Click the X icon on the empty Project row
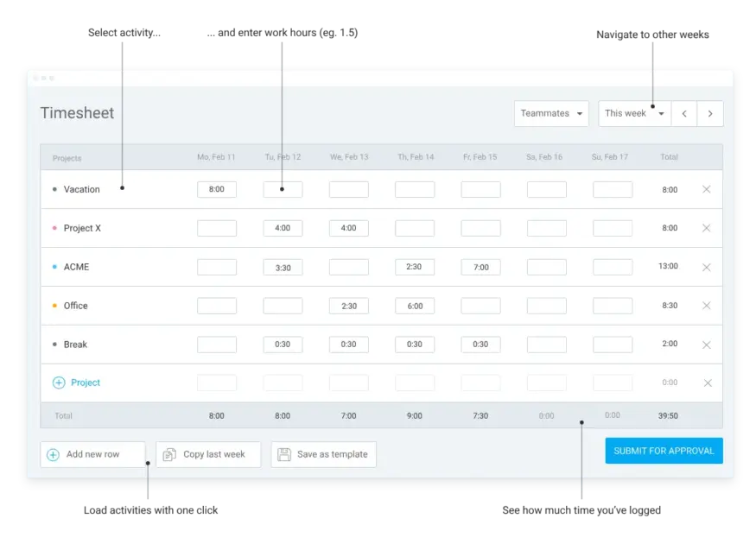 point(708,383)
